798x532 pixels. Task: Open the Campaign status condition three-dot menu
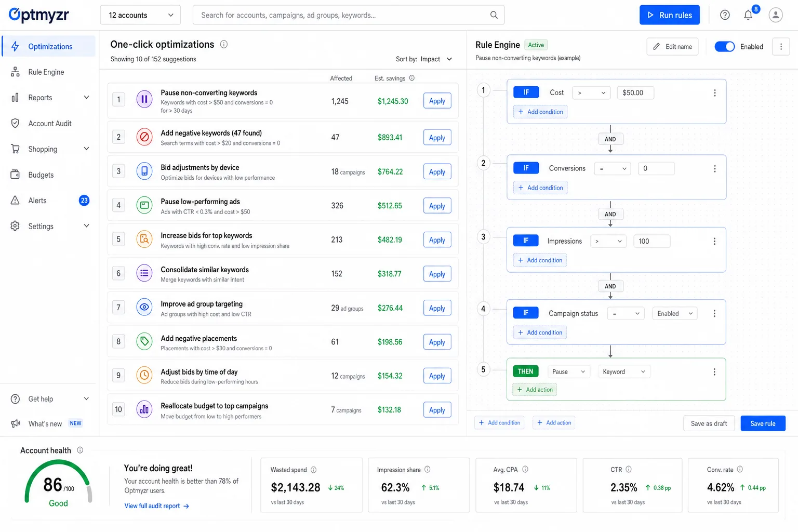click(714, 313)
